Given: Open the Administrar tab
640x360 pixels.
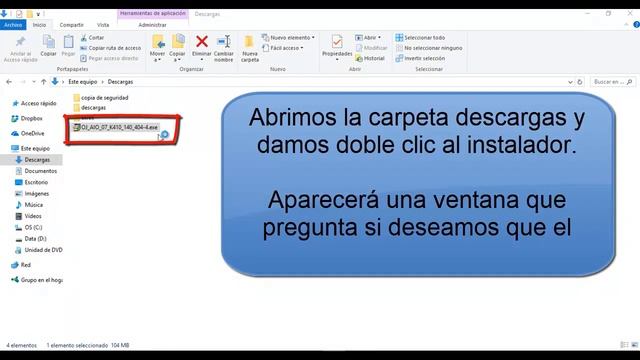Looking at the screenshot, I should [152, 25].
